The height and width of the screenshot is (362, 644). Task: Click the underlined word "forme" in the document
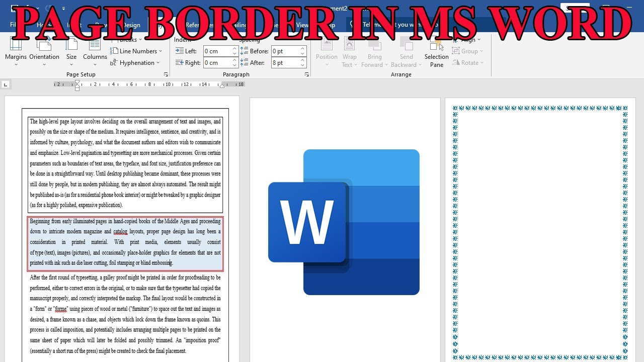pyautogui.click(x=60, y=309)
